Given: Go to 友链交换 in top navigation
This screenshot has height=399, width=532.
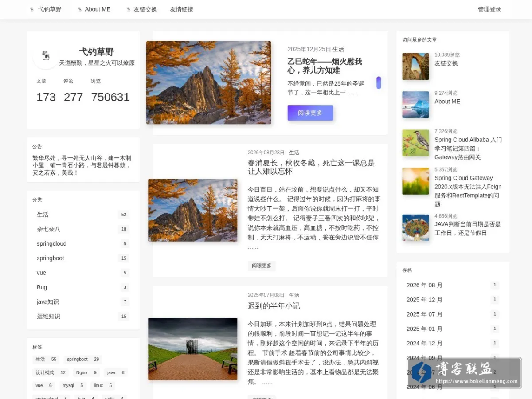Looking at the screenshot, I should pos(145,9).
